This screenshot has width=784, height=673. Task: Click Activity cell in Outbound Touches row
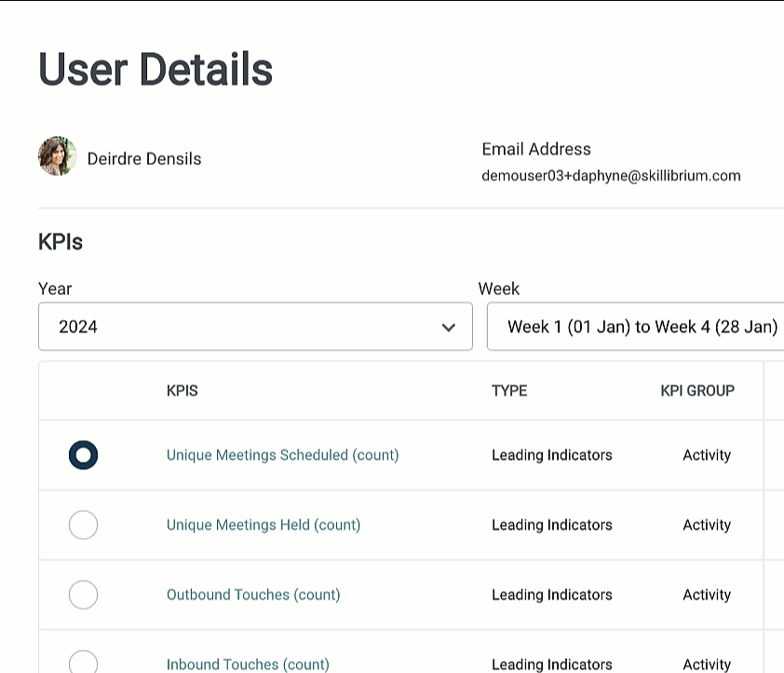706,595
